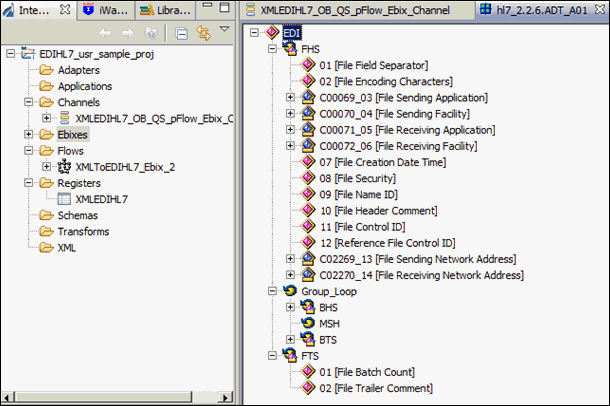Click the FHS segment icon
This screenshot has height=406, width=610.
click(x=290, y=49)
